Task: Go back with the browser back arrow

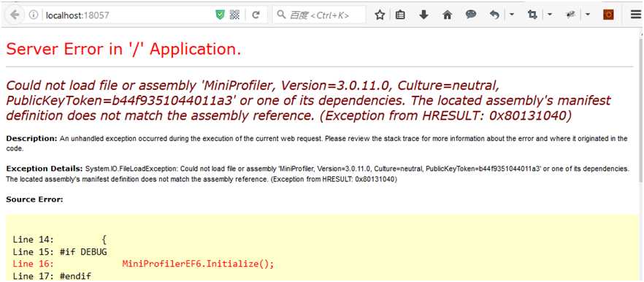Action: click(x=15, y=15)
